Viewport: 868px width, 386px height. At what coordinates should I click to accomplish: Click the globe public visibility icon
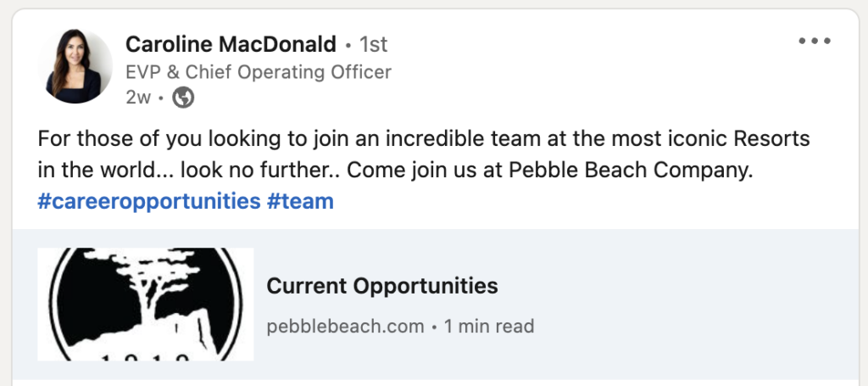[183, 98]
